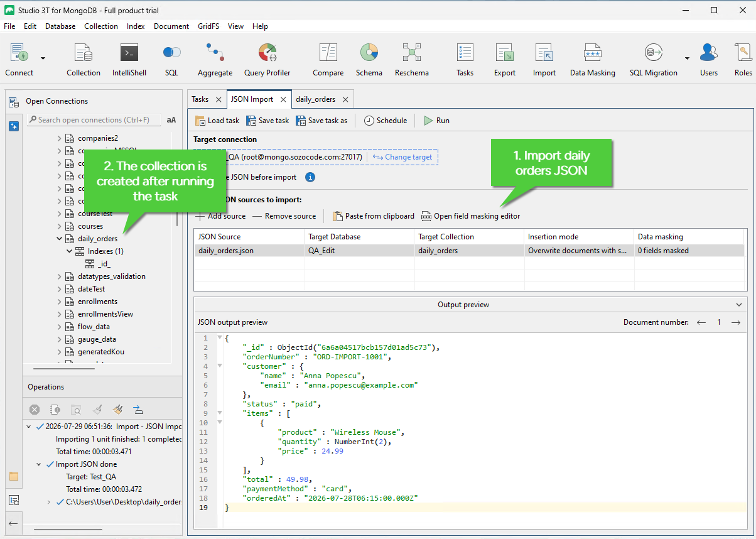Open the Schema explorer
The width and height of the screenshot is (756, 539).
click(x=369, y=60)
